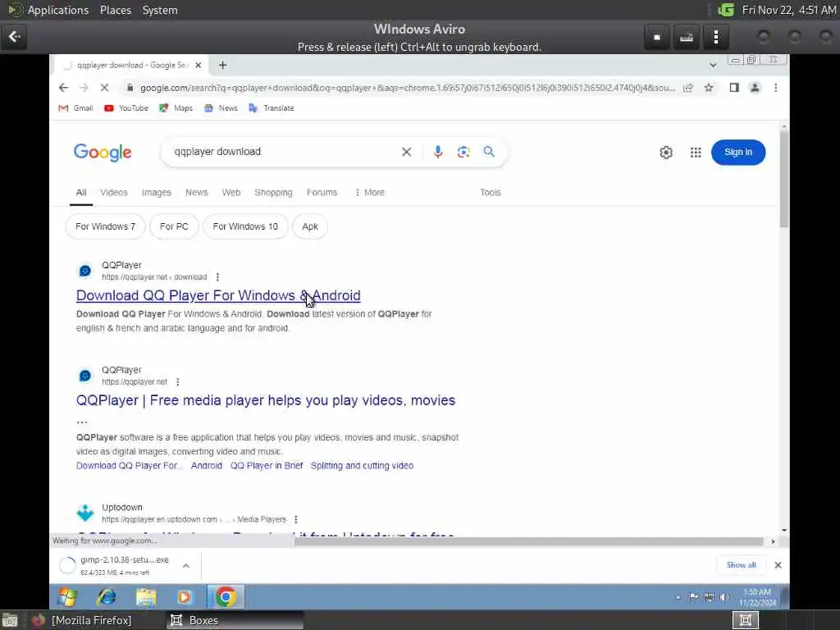Screen dimensions: 840x630
Task: Close the downloads bar
Action: (778, 565)
